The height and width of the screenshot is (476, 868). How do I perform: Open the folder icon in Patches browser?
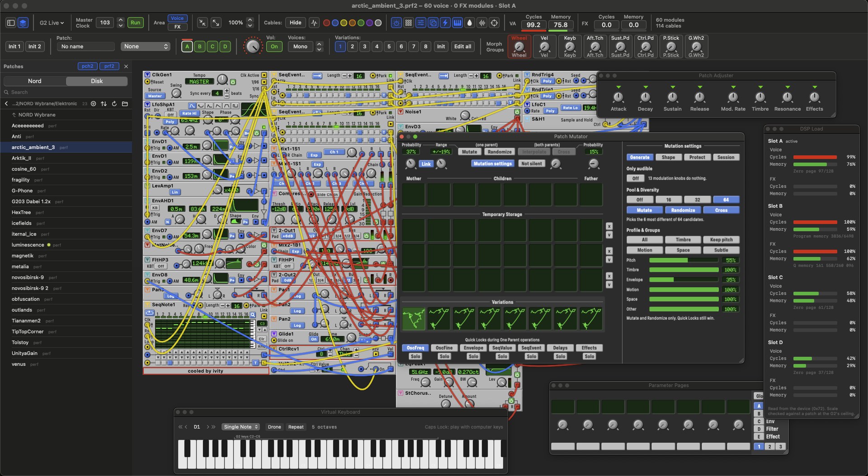(125, 103)
